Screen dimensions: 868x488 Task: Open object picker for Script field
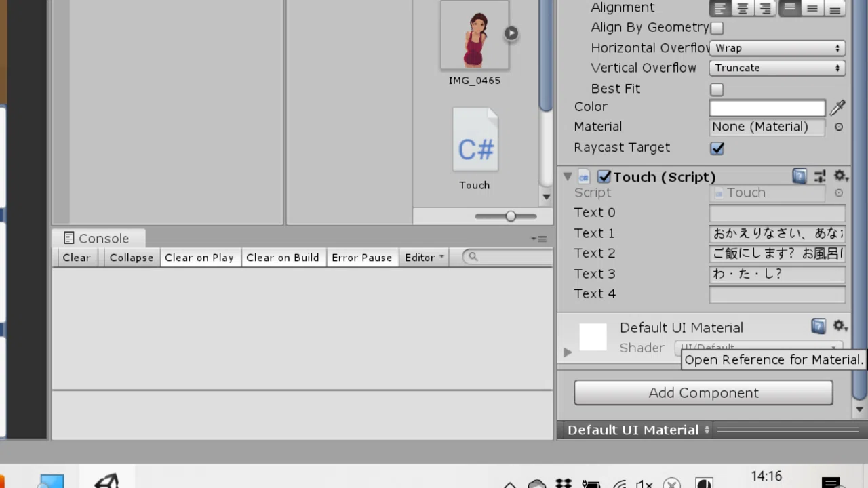coord(839,193)
